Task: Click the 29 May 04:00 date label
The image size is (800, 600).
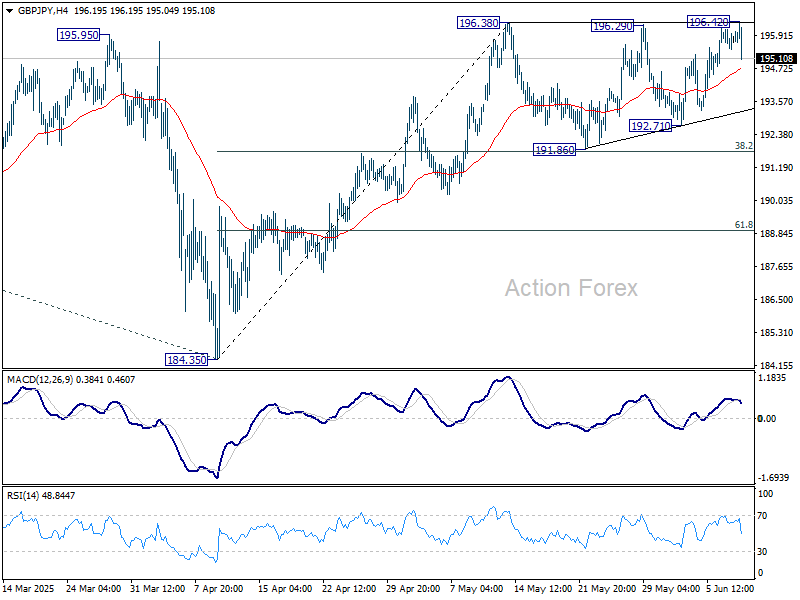Action: [671, 589]
